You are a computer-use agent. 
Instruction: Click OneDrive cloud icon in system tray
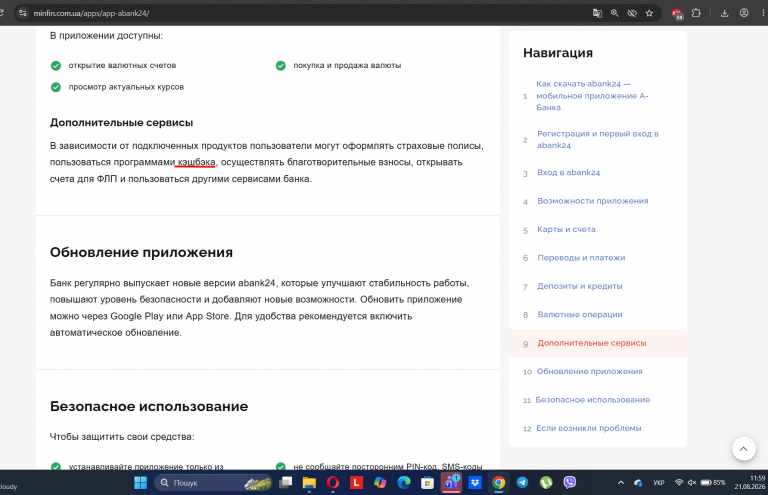pos(638,483)
